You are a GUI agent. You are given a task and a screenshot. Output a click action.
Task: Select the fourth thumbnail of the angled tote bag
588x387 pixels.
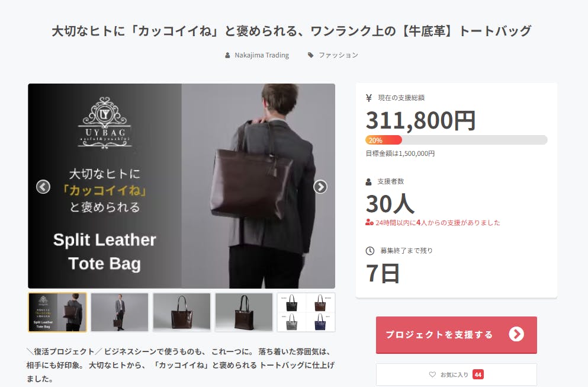[244, 312]
